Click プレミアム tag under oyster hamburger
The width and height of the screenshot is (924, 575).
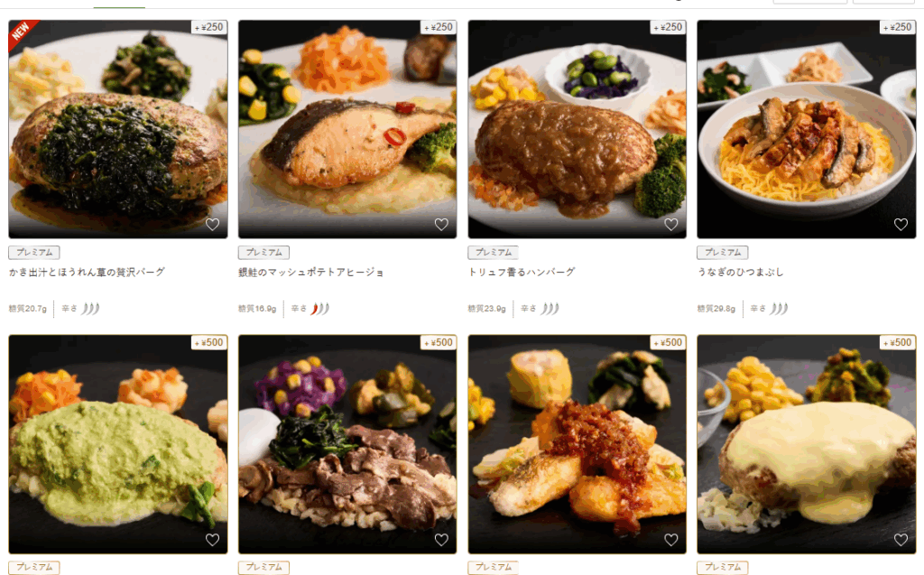click(x=34, y=253)
